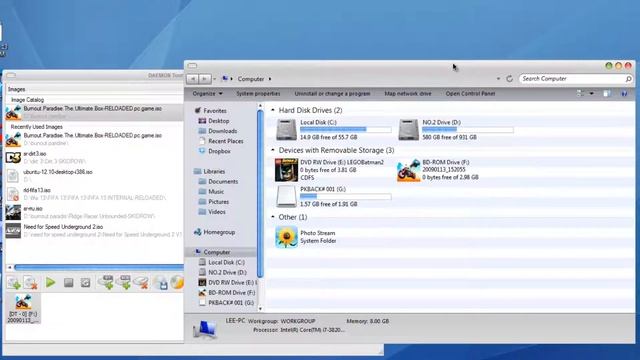Viewport: 640px width, 360px height.
Task: Select ar-rru.iso recent image
Action: pos(94,212)
